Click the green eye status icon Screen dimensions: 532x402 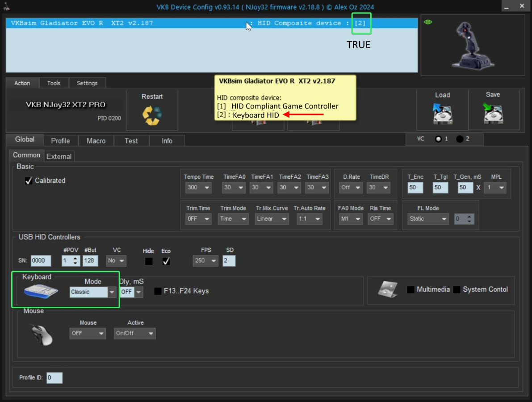tap(428, 22)
